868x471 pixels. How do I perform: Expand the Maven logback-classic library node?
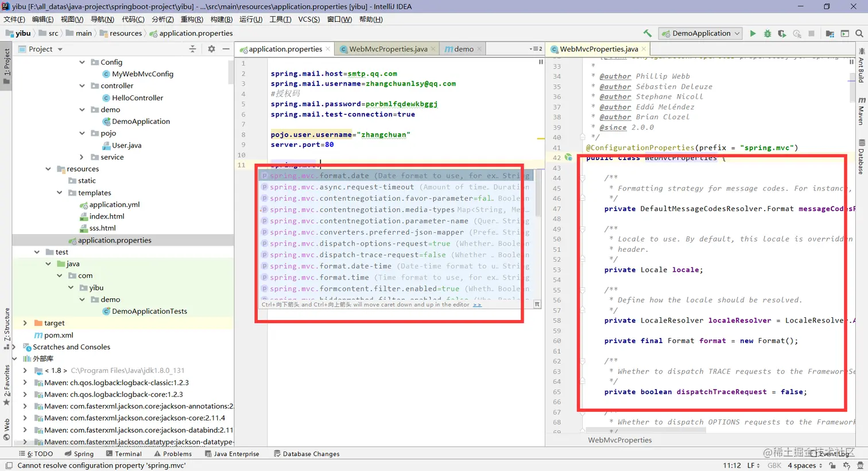coord(25,382)
